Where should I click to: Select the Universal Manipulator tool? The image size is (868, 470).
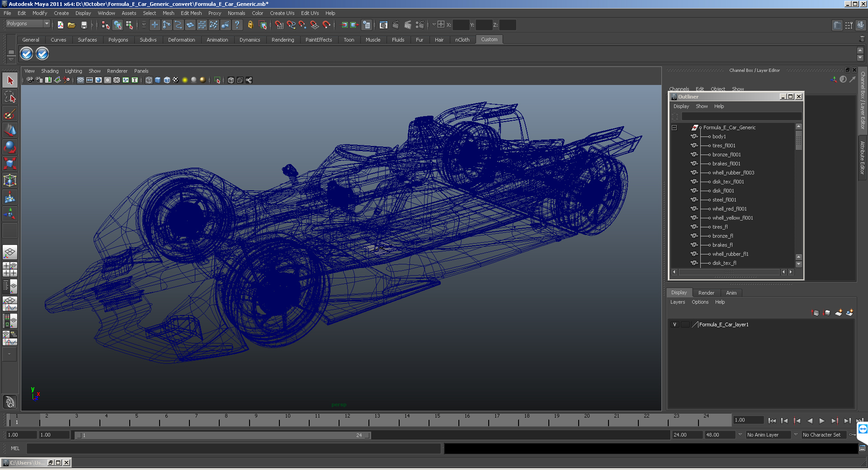click(10, 180)
